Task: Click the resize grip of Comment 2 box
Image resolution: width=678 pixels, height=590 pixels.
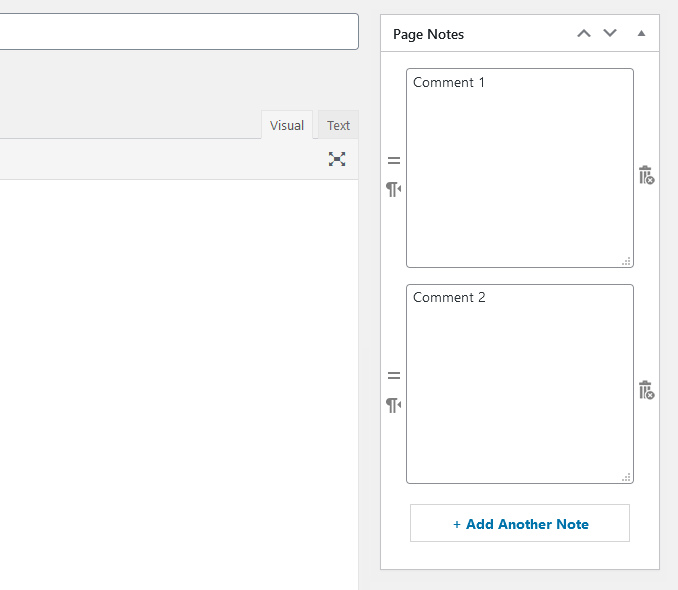Action: [x=627, y=477]
